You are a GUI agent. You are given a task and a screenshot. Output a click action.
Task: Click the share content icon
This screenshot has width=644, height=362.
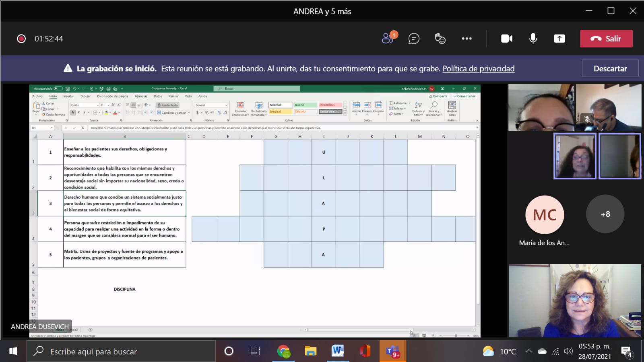pyautogui.click(x=559, y=39)
